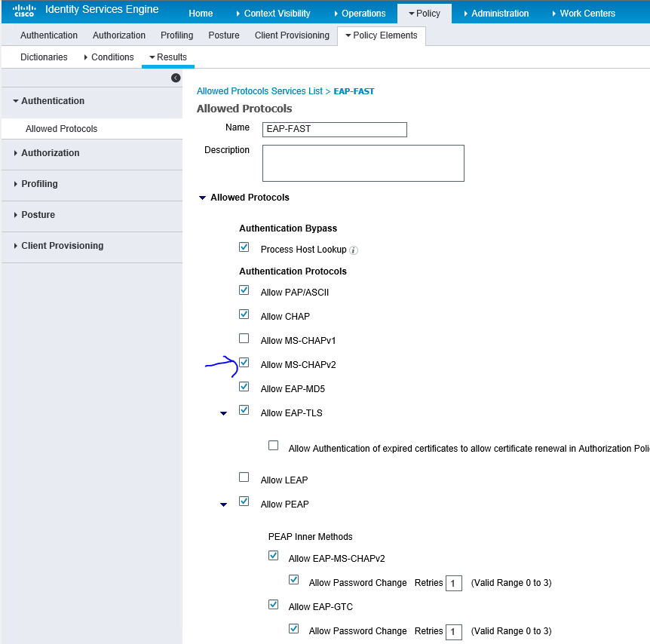Screen dimensions: 650x644
Task: Open the Work Centers menu
Action: [584, 14]
